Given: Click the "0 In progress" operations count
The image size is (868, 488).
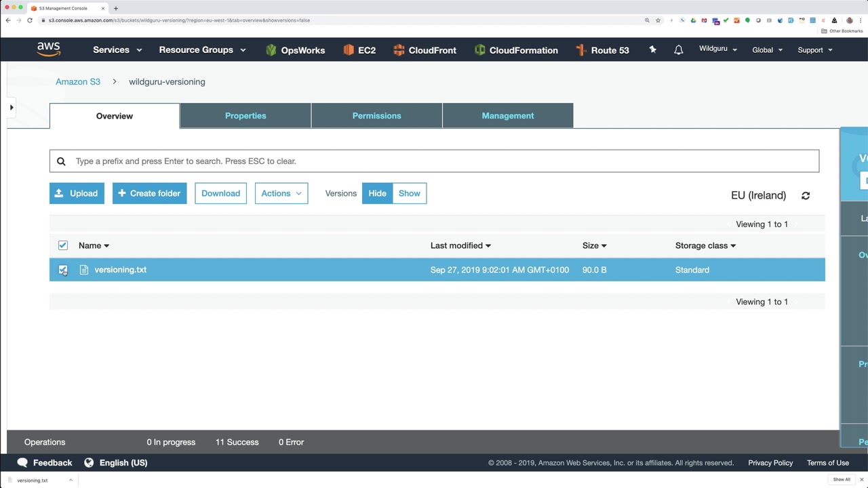Looking at the screenshot, I should tap(171, 442).
